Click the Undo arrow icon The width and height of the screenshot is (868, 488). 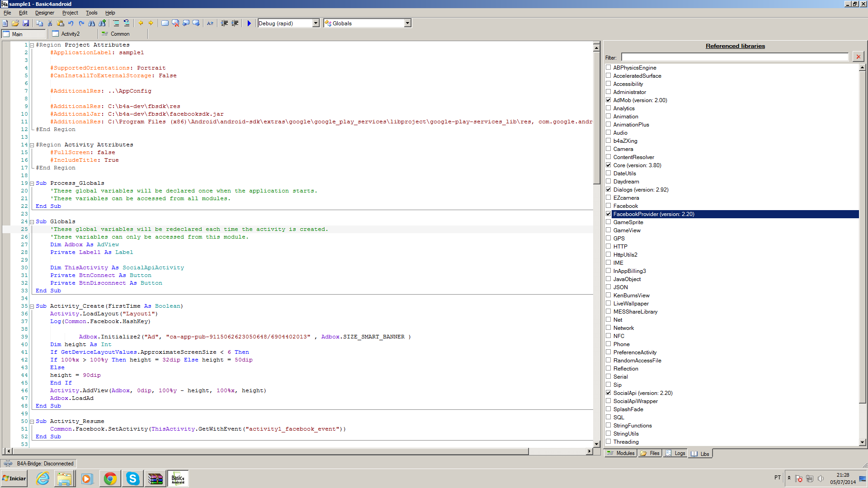(71, 23)
